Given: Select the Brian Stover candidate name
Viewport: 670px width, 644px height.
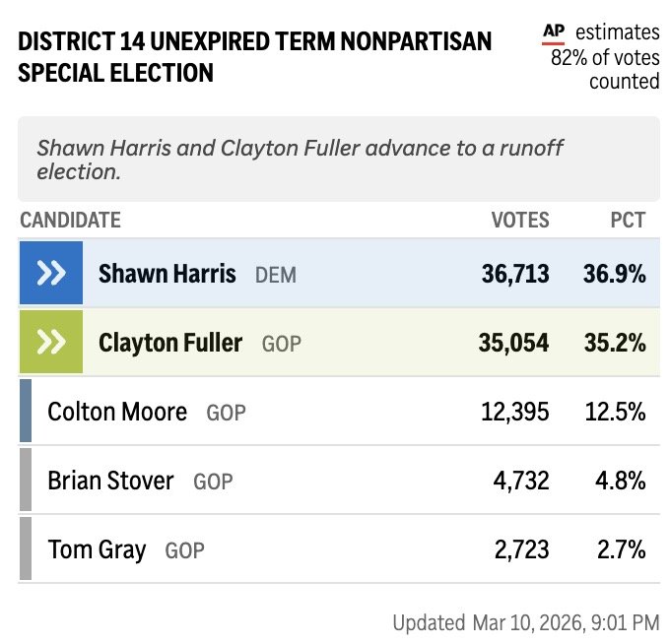Looking at the screenshot, I should [x=110, y=480].
